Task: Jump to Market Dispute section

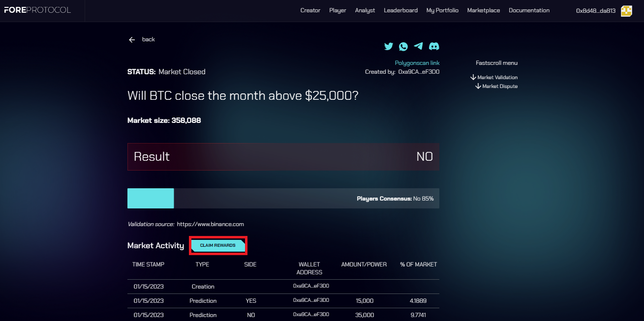Action: click(x=496, y=87)
